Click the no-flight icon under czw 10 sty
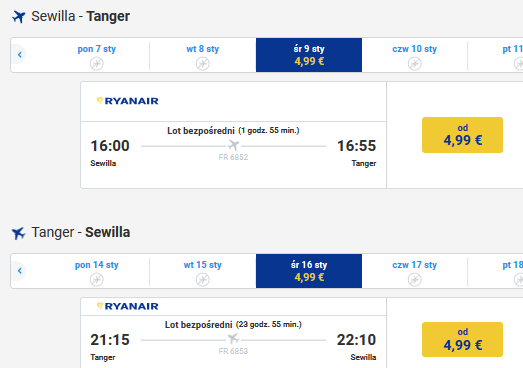Screen dimensions: 523x368 415,63
